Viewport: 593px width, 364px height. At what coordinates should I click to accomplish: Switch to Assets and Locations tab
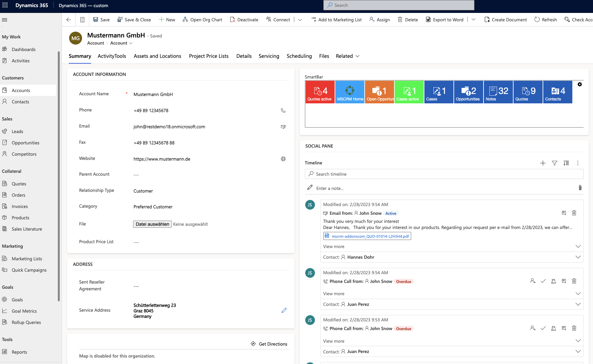click(157, 56)
